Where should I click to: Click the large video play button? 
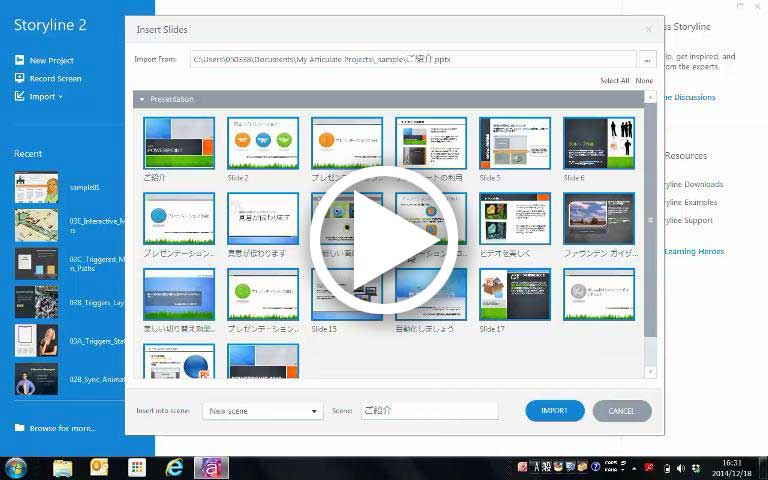tap(384, 240)
